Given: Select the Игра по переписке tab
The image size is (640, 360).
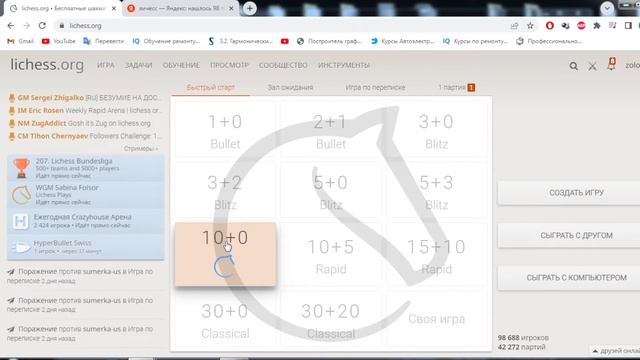Looking at the screenshot, I should tap(375, 87).
